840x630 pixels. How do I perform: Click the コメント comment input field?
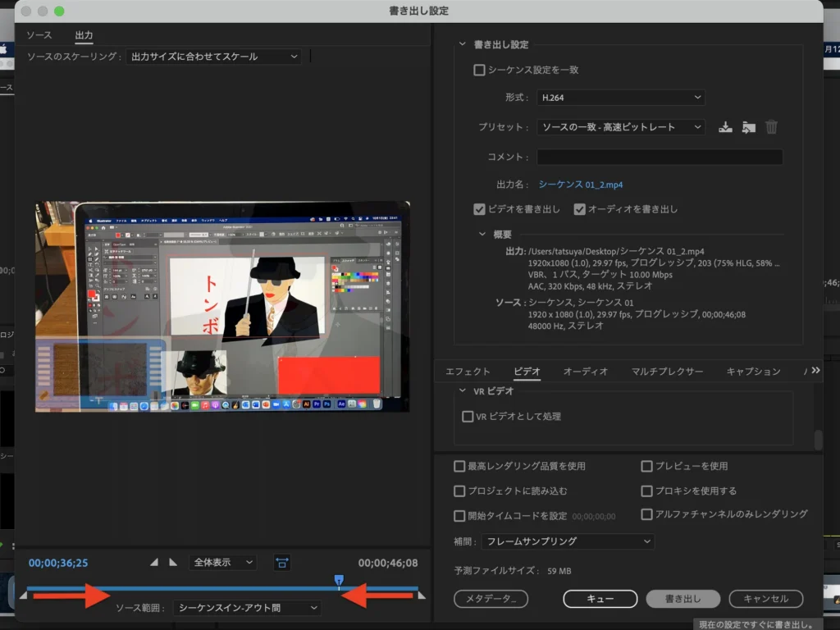(660, 157)
